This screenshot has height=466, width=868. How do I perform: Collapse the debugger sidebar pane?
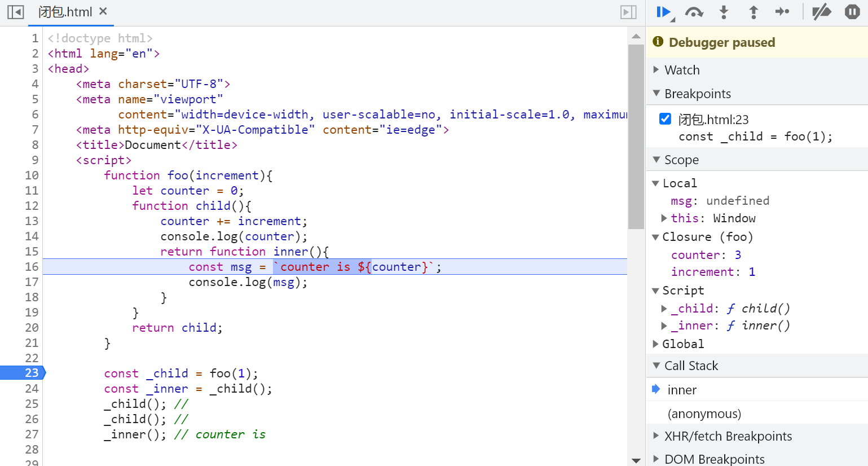pos(628,12)
